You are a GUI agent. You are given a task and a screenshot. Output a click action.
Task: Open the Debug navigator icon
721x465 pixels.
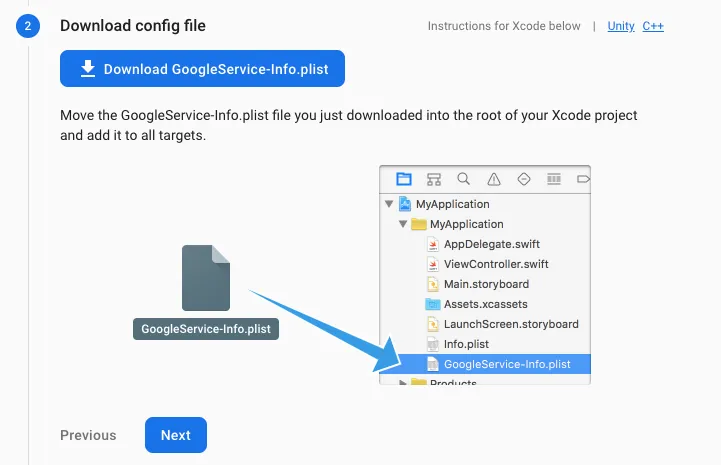[x=554, y=179]
